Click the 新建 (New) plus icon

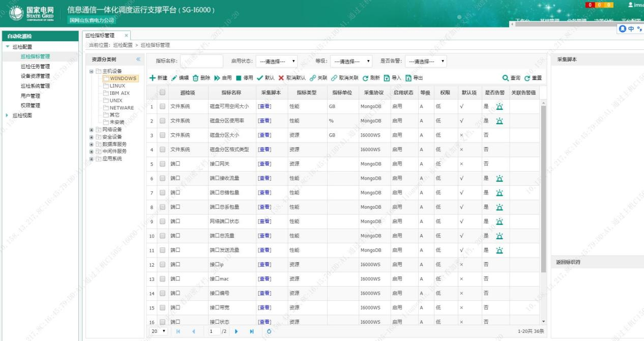coord(153,78)
